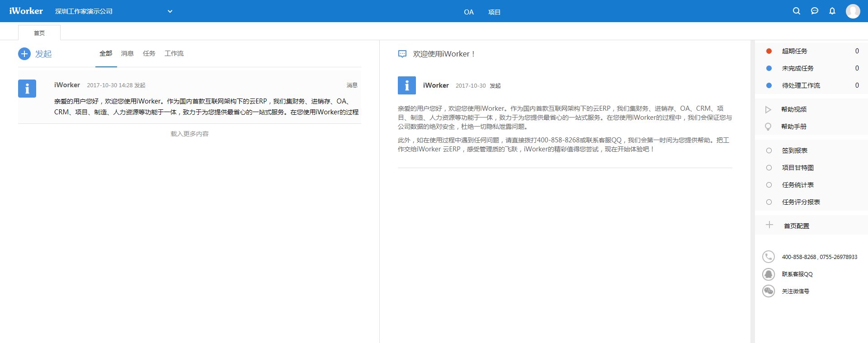
Task: Open the 任务评分报表 report
Action: tap(801, 202)
